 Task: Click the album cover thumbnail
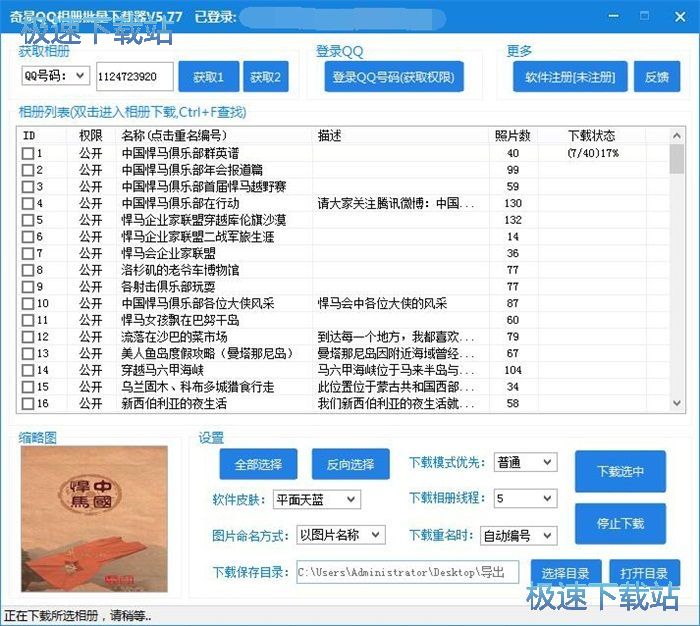pyautogui.click(x=94, y=519)
